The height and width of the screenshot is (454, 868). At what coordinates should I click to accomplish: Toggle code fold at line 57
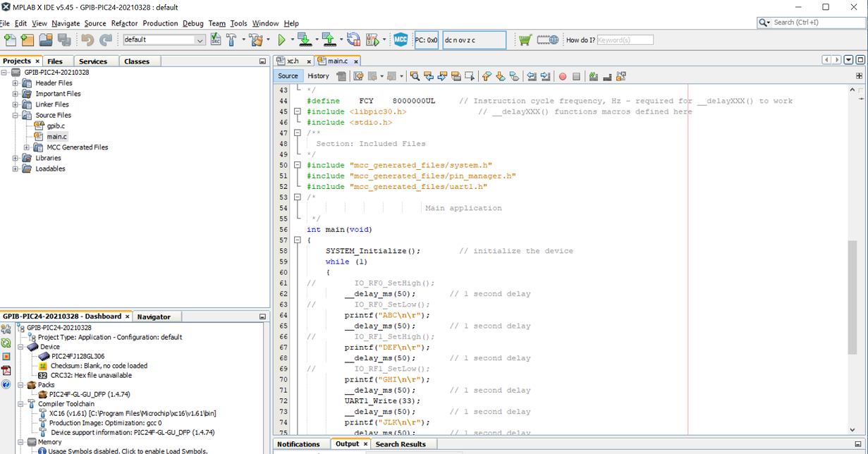tap(298, 240)
